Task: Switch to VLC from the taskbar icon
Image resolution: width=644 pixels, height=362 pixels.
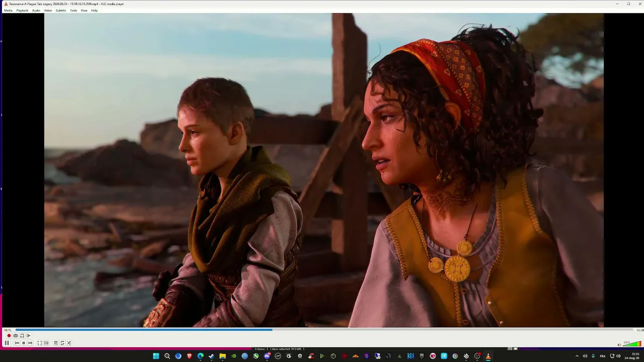Action: [488, 356]
